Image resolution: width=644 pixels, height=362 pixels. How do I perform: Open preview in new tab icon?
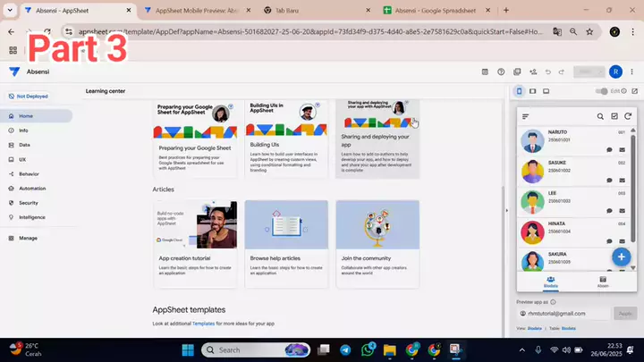[634, 91]
